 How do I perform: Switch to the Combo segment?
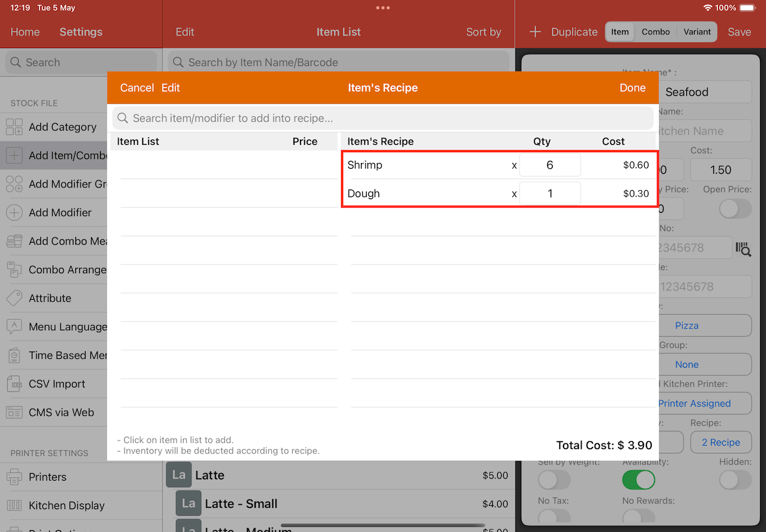pos(656,32)
